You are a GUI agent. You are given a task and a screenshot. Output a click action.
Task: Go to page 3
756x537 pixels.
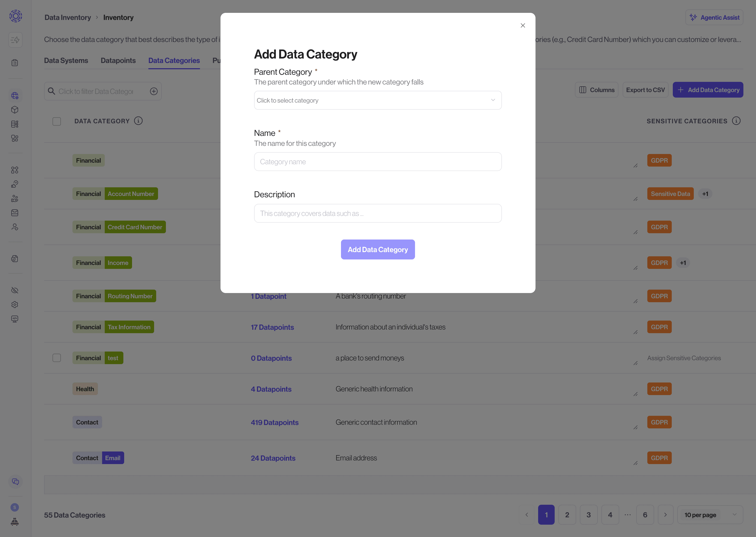pyautogui.click(x=589, y=515)
